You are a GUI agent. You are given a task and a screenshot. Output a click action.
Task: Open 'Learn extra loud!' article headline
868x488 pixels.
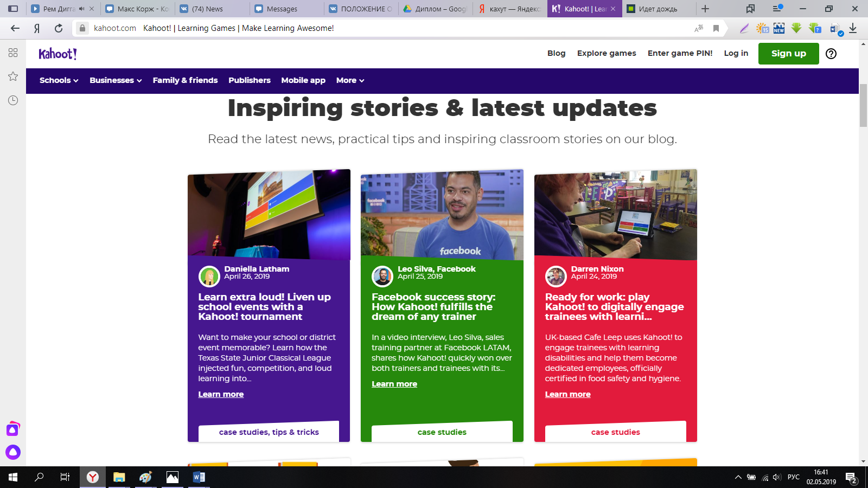tap(264, 307)
